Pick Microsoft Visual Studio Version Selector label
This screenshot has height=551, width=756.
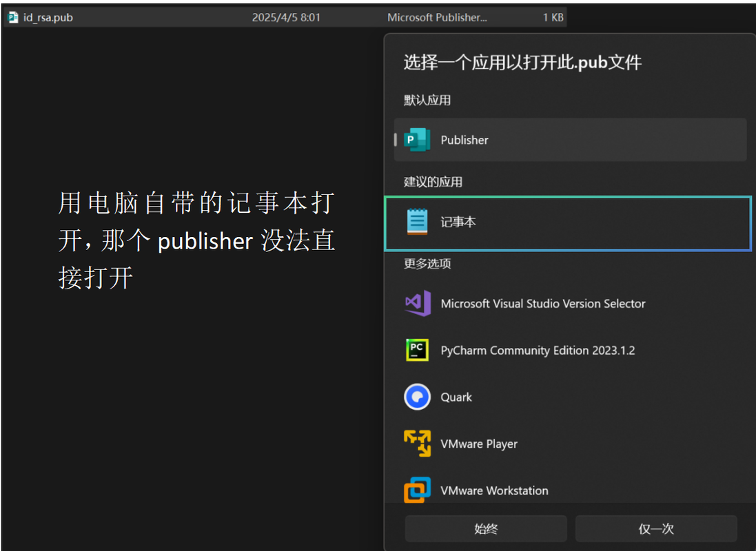543,304
